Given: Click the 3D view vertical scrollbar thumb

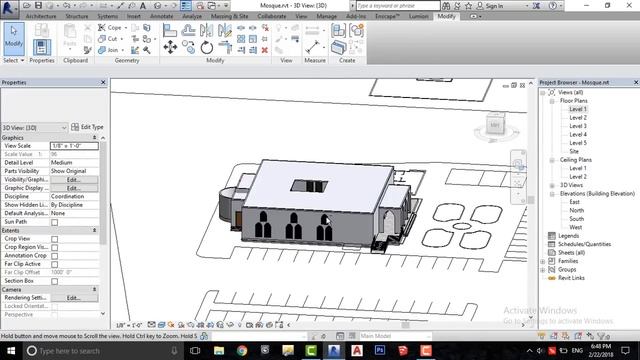Looking at the screenshot, I should coord(531,200).
